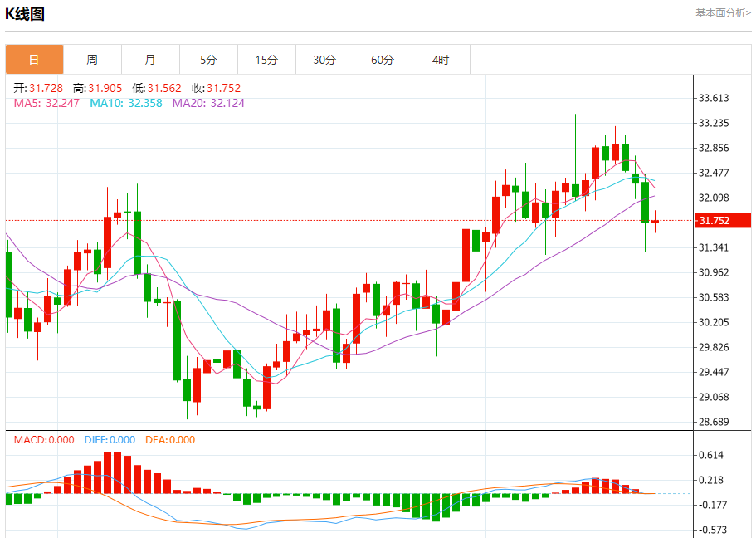Click the 0.218 MACD axis label
756x538 pixels.
[711, 480]
